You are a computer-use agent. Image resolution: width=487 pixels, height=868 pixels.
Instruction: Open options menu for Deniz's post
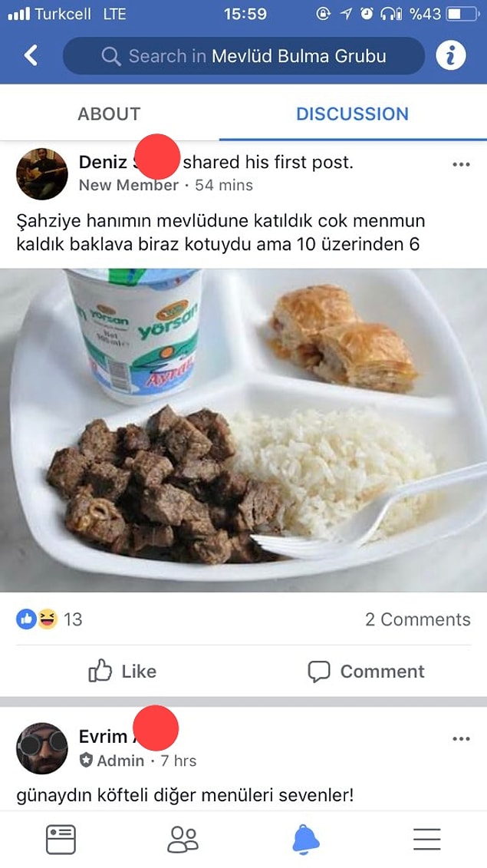(x=461, y=164)
